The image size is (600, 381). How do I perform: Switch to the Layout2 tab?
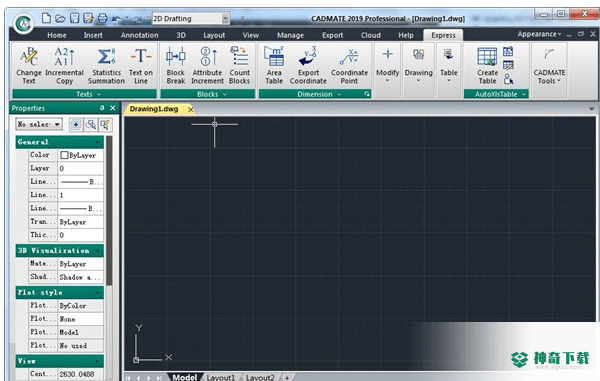point(260,377)
